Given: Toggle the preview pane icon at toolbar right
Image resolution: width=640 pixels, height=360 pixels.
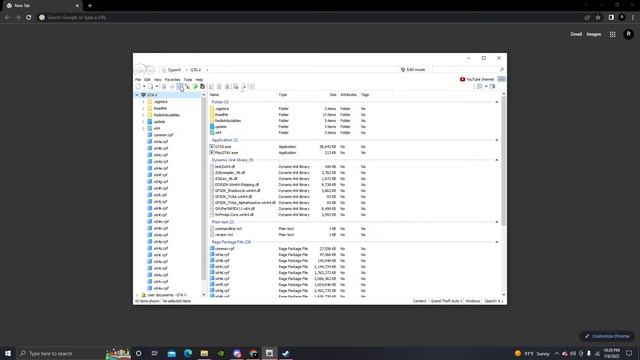Looking at the screenshot, I should coord(493,87).
